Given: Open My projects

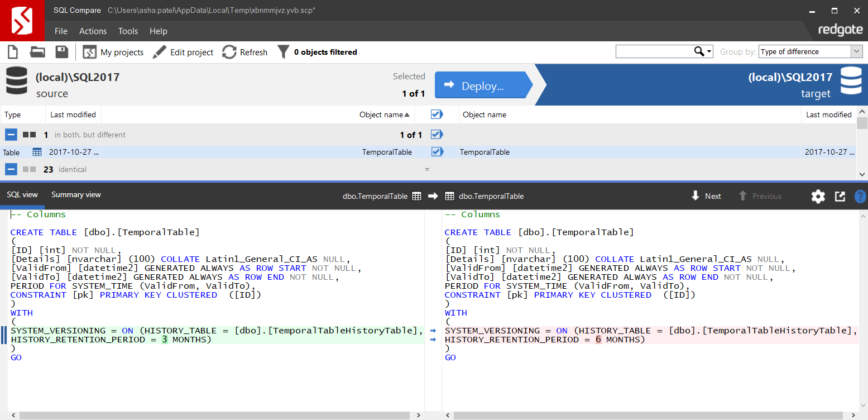Looking at the screenshot, I should point(113,52).
